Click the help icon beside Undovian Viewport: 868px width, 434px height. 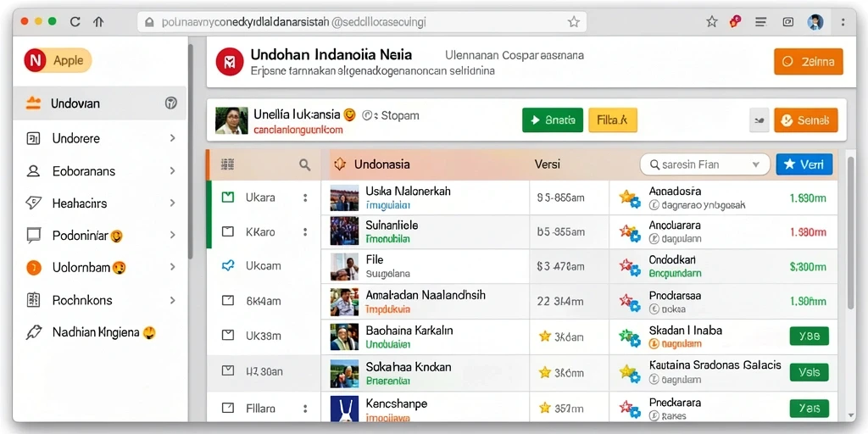tap(171, 103)
